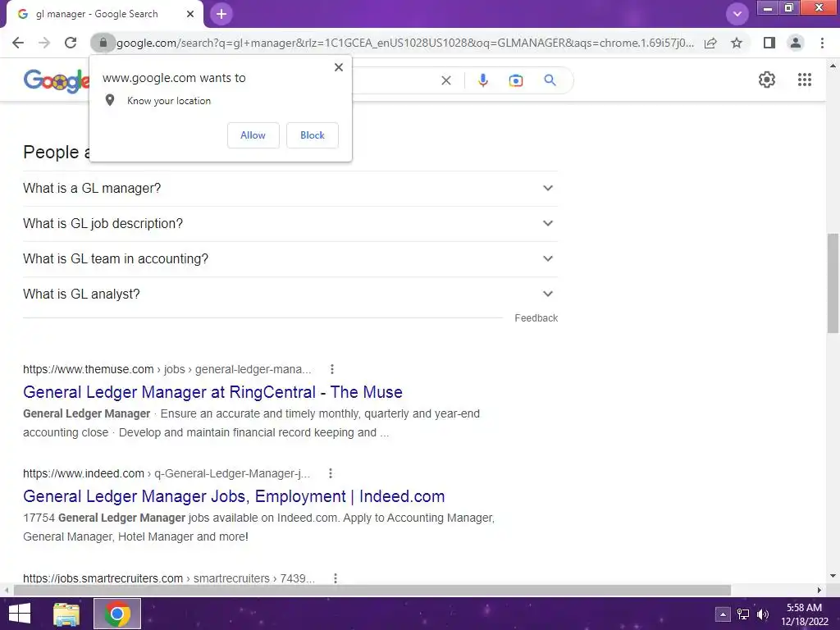Open the Chrome three-dot menu
Viewport: 840px width, 630px height.
click(x=822, y=43)
